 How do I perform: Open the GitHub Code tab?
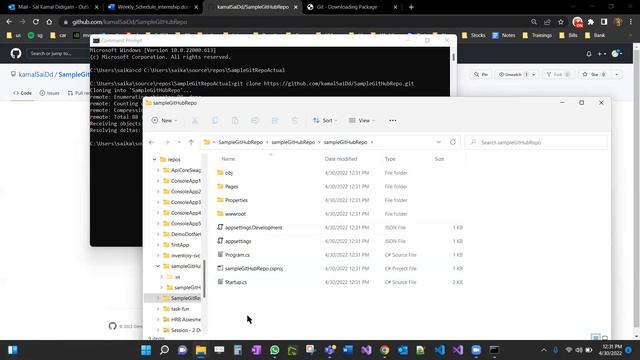click(22, 93)
